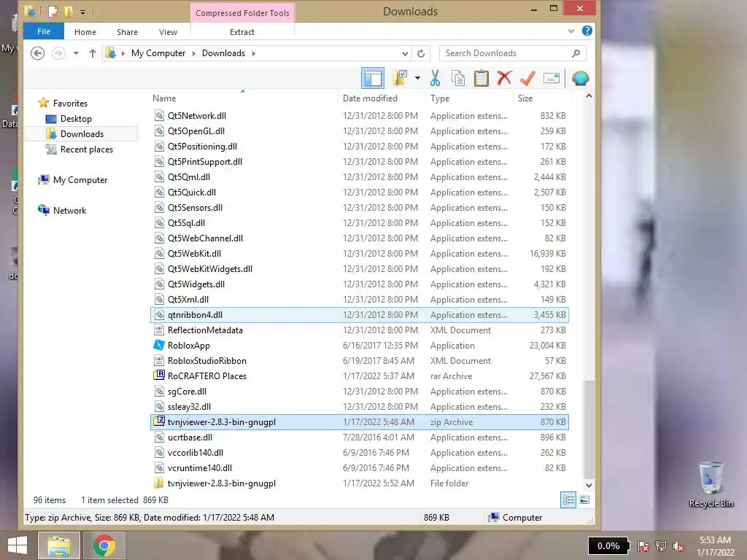This screenshot has width=747, height=560.
Task: Click the Search Downloads field
Action: [x=513, y=53]
